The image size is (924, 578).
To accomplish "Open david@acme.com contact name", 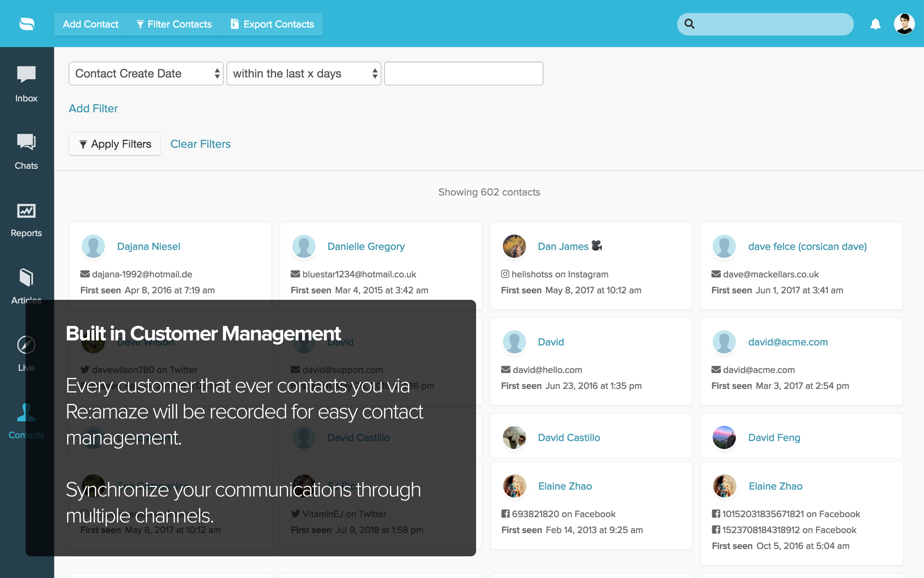I will click(x=788, y=342).
